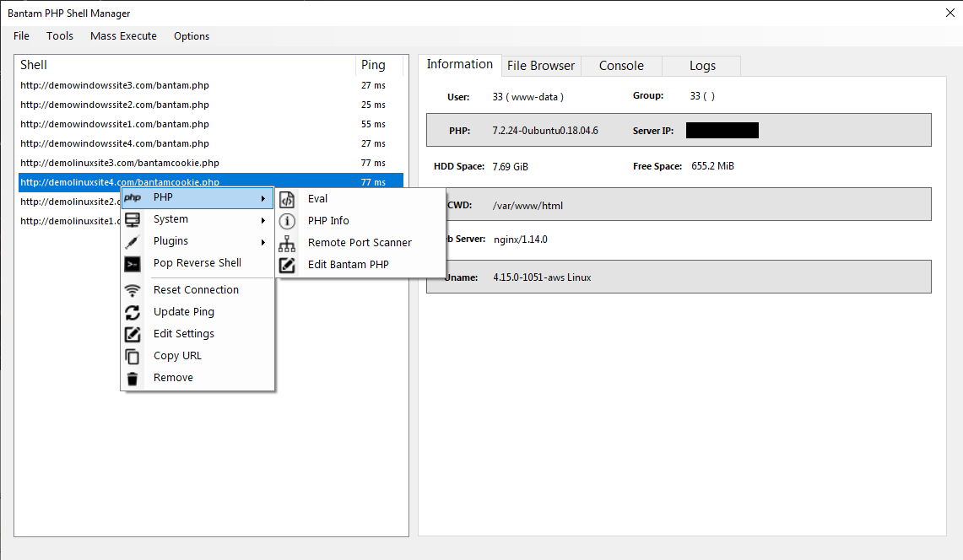Screen dimensions: 963x560
Task: Pop a reverse shell using the terminal icon
Action: coord(133,262)
